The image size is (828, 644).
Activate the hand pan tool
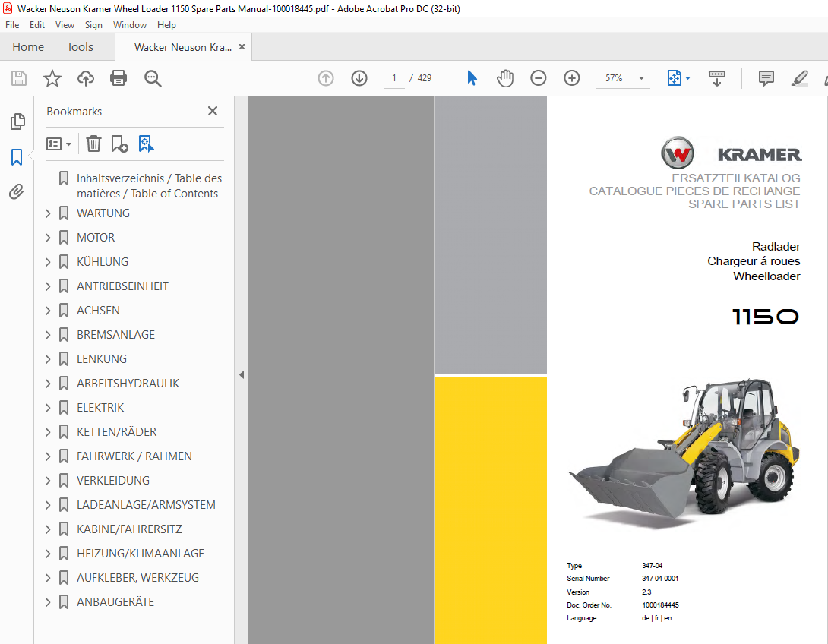click(x=505, y=79)
